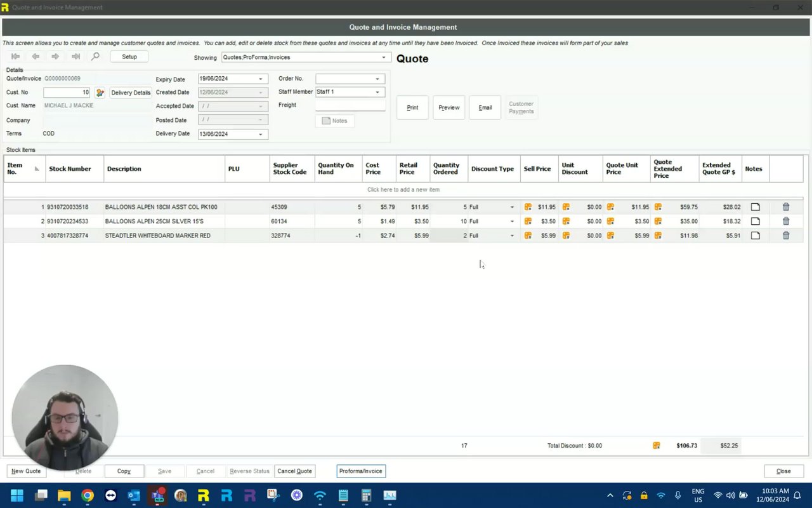This screenshot has width=812, height=508.
Task: Click Quote Extended Price icon for STEADTLER MARKER row
Action: pos(658,236)
